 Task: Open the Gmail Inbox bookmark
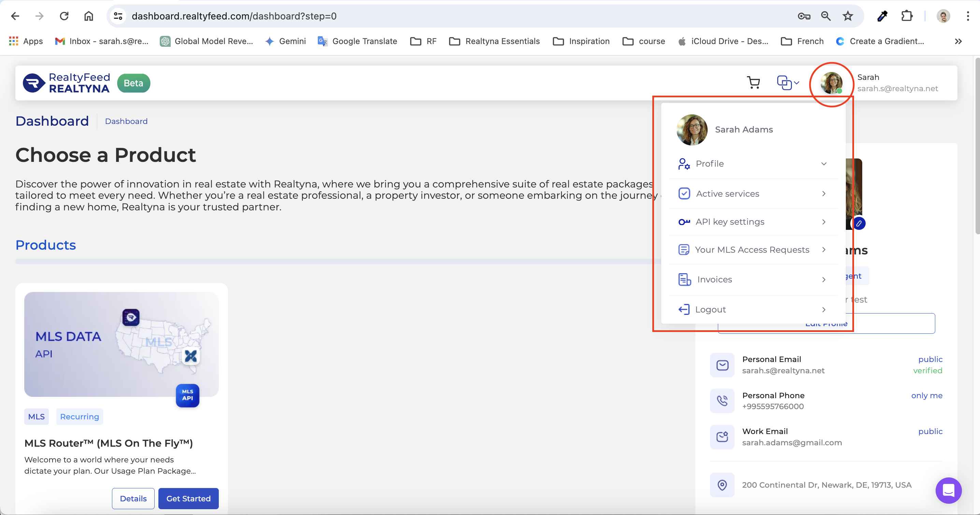tap(102, 41)
